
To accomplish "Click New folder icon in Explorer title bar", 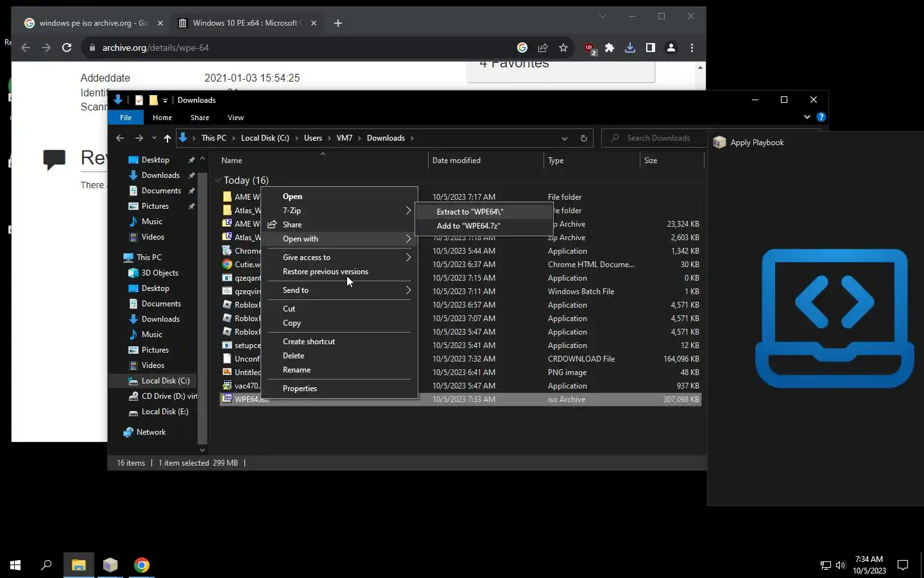I will coord(153,100).
